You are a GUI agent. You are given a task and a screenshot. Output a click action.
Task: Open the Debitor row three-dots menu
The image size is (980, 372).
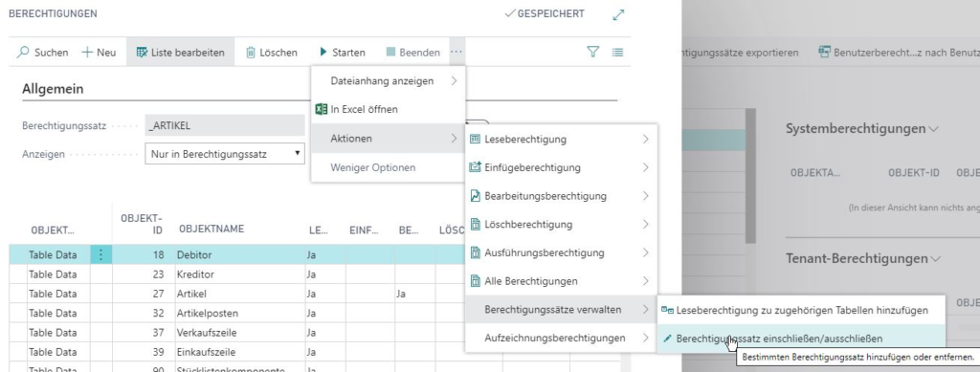[101, 254]
